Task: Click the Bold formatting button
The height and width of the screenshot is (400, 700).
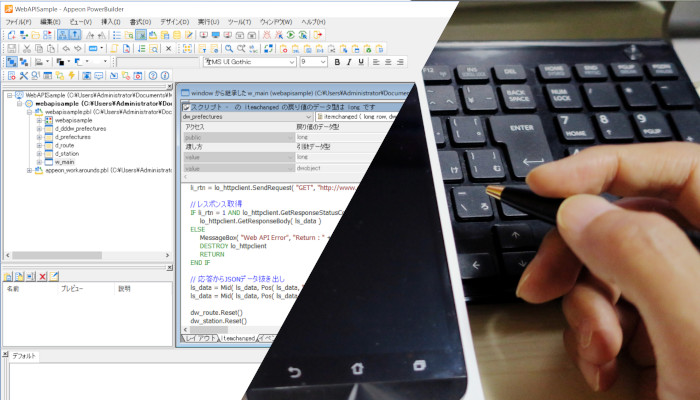Action: [336, 62]
